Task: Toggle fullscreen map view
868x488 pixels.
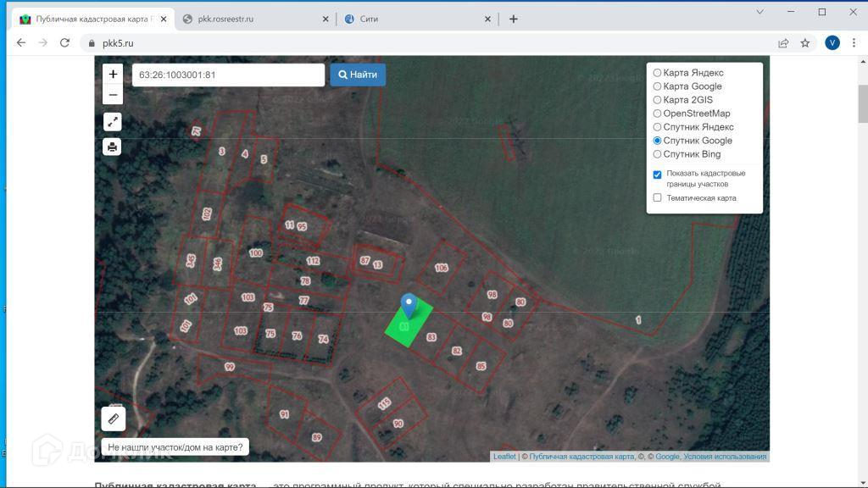Action: [x=113, y=122]
